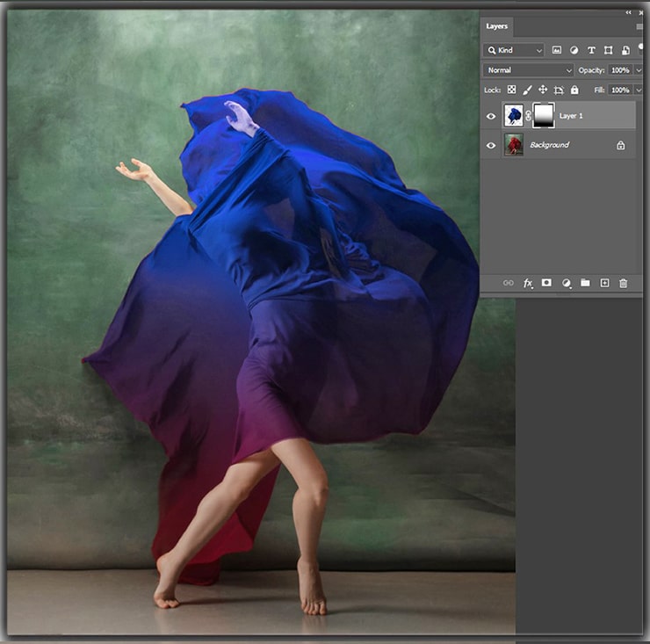650x644 pixels.
Task: Click the Opacity 100% value field
Action: [x=620, y=70]
